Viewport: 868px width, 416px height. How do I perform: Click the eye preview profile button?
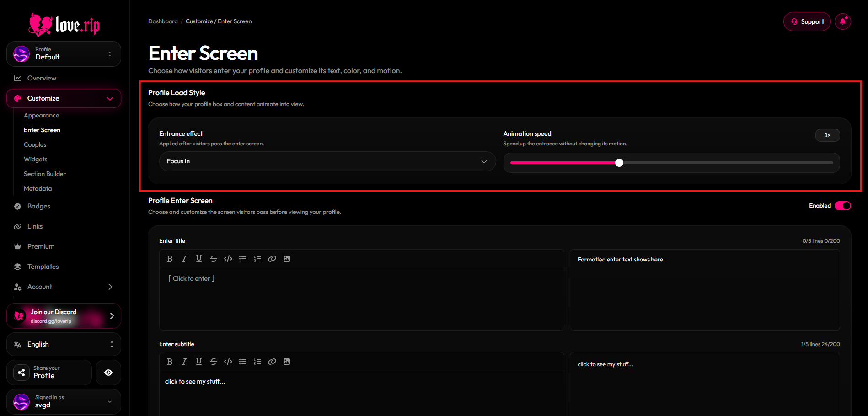click(x=108, y=373)
